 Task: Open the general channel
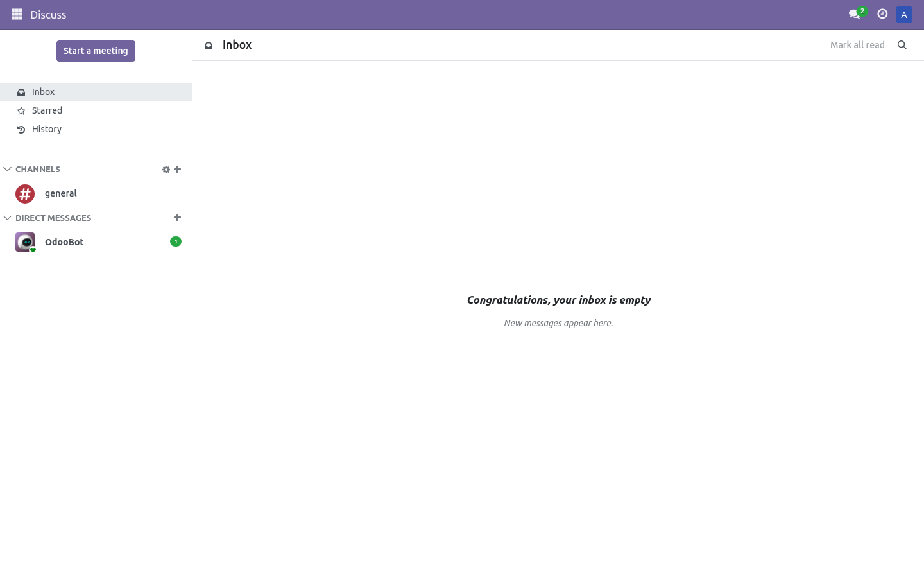[96, 193]
